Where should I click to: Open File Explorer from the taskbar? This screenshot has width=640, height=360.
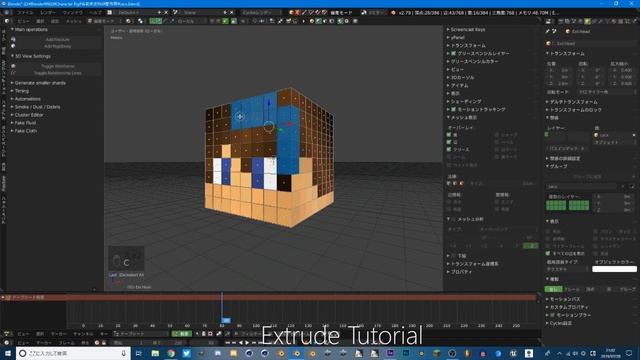[x=155, y=353]
